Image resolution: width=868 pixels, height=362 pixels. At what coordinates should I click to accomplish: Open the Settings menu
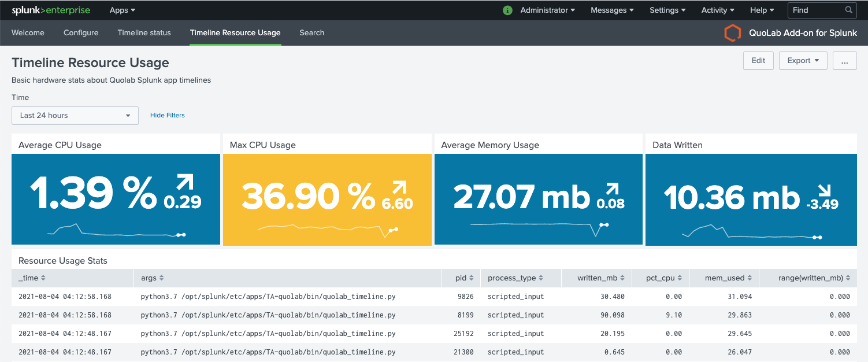(x=667, y=10)
